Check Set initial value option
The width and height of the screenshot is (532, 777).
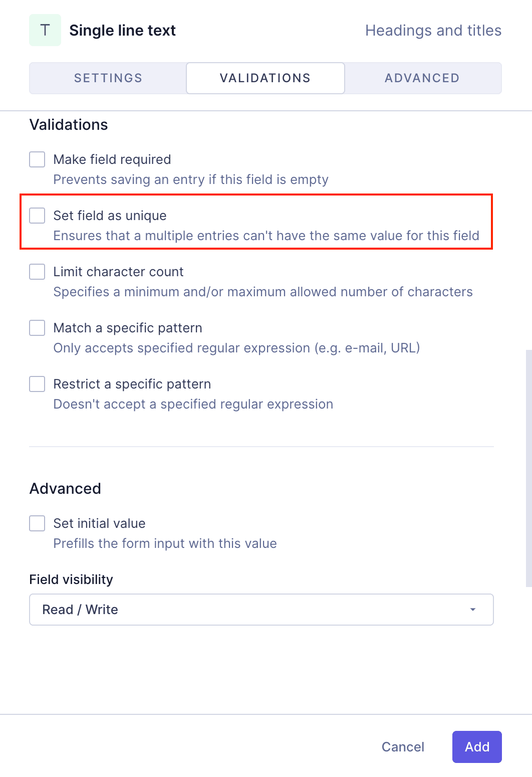coord(37,523)
